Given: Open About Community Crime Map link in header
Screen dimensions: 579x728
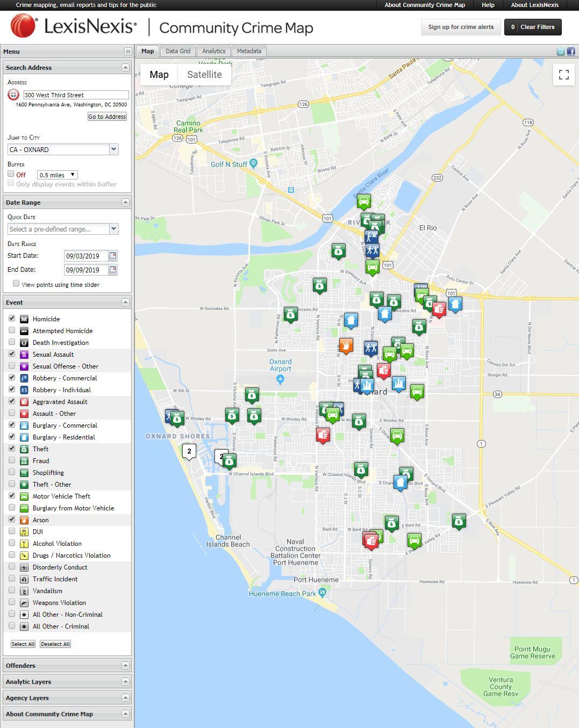Looking at the screenshot, I should coord(425,5).
